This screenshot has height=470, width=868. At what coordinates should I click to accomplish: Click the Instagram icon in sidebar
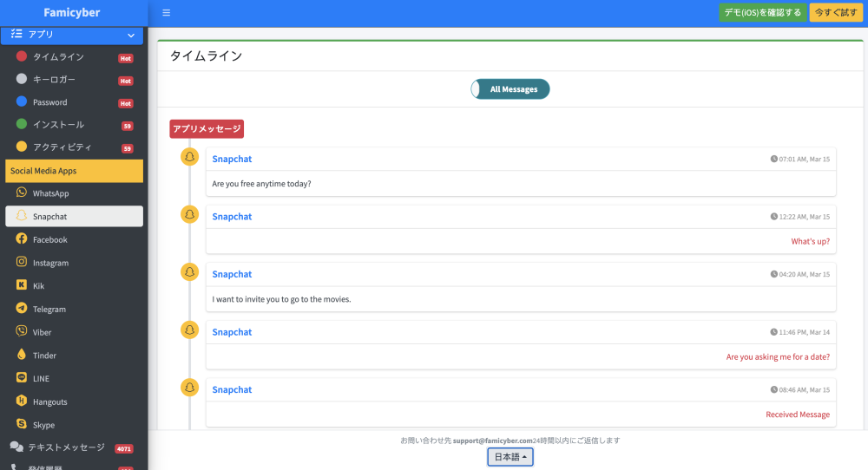pos(22,262)
